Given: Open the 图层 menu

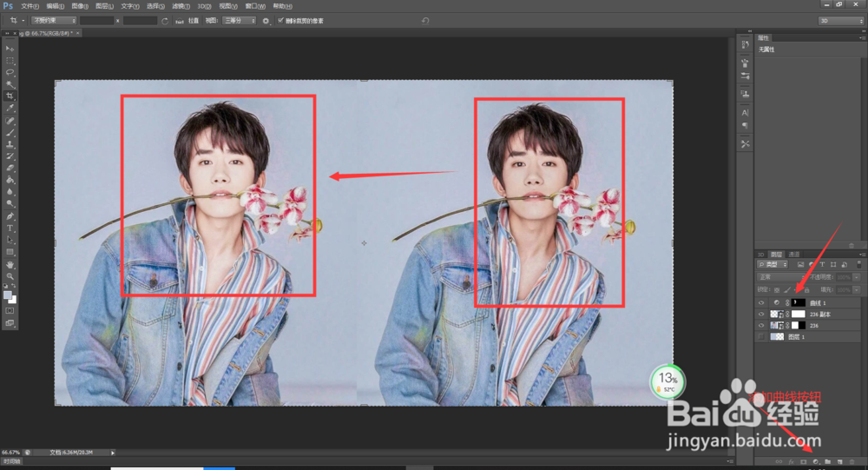Looking at the screenshot, I should [104, 6].
